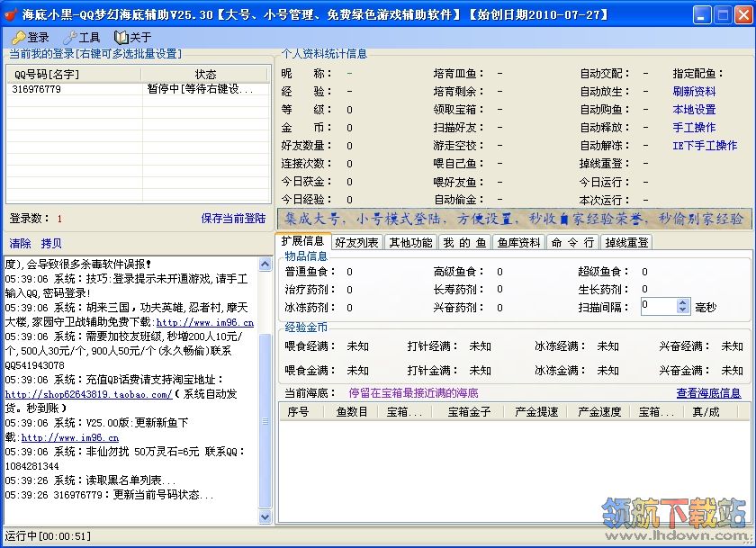Viewport: 756px width, 548px height.
Task: Open the 鱼库资料 tab
Action: pos(519,242)
